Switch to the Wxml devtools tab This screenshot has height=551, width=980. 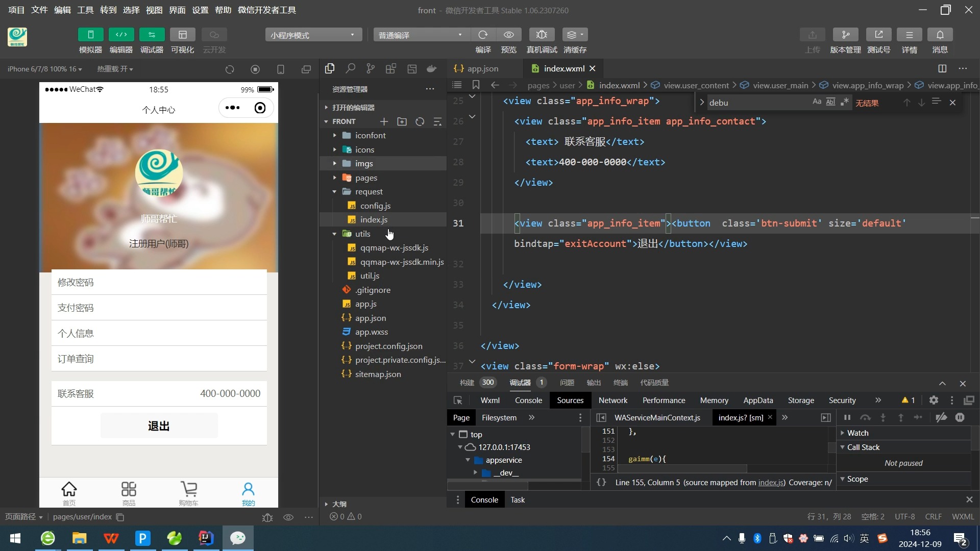coord(490,400)
